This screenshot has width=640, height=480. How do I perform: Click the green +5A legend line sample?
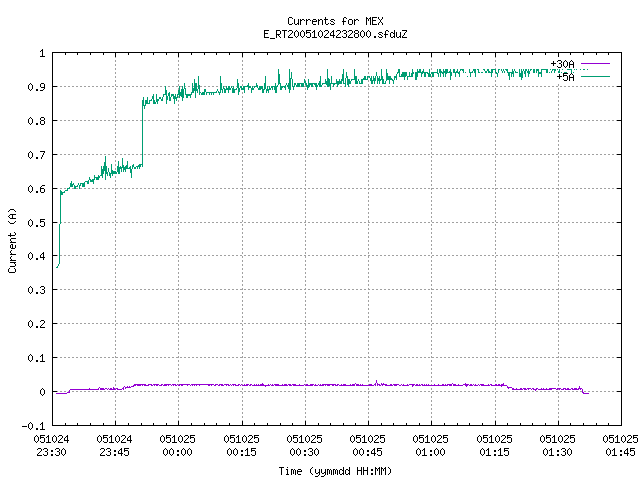(595, 76)
